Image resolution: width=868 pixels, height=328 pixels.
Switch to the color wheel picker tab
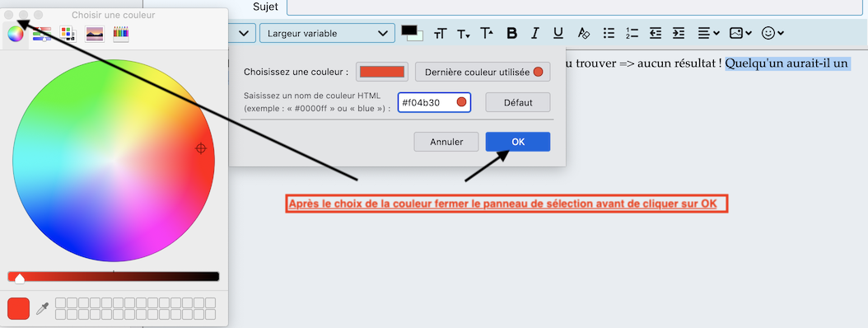pyautogui.click(x=16, y=35)
